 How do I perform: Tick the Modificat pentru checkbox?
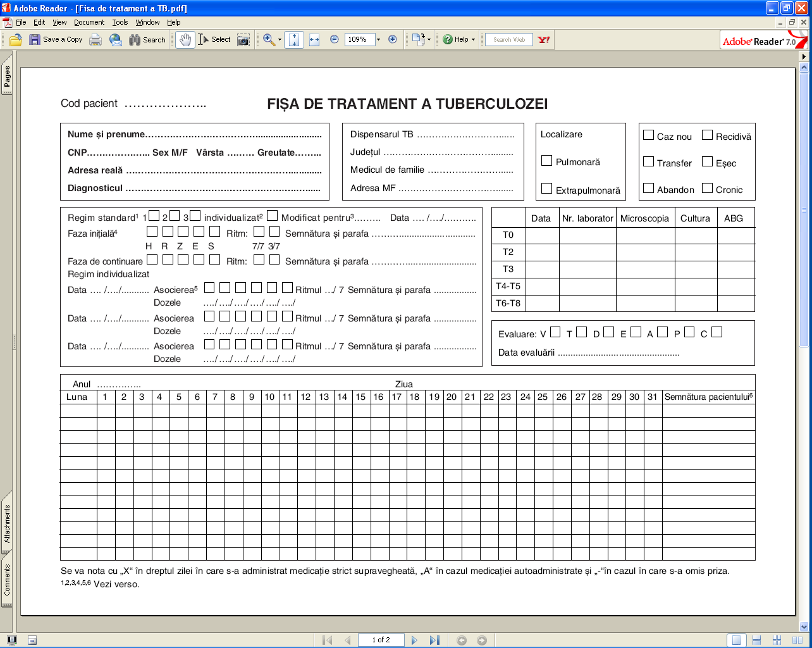click(x=272, y=216)
